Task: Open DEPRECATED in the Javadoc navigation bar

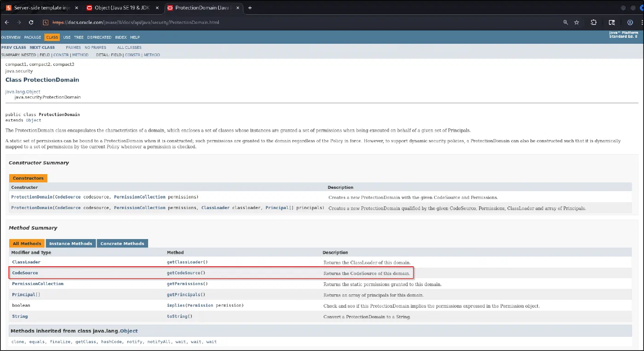Action: (x=99, y=37)
